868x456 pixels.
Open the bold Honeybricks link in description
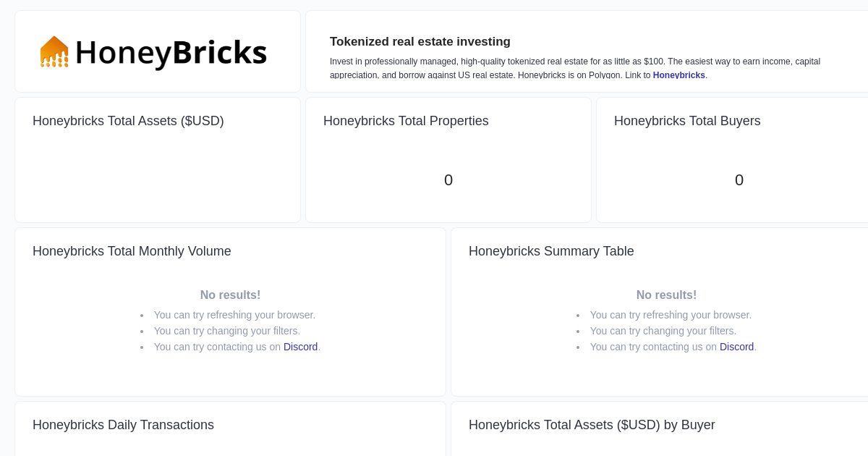pos(678,75)
